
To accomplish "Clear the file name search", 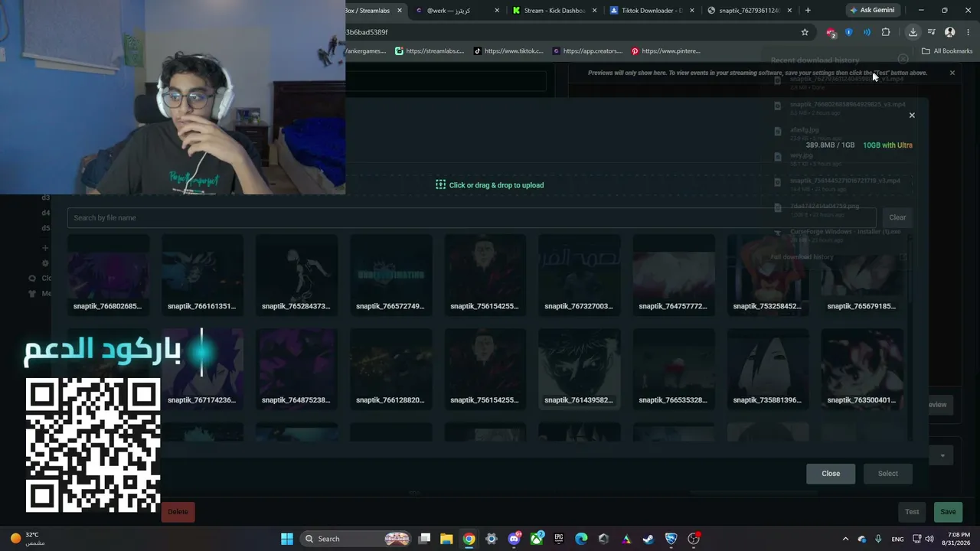I will [897, 217].
